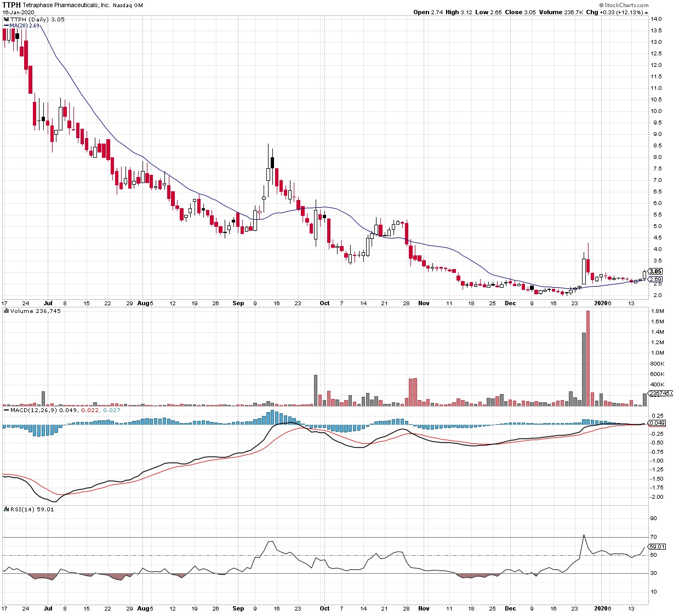This screenshot has width=679, height=616.
Task: Click the Volume bar-chart legend icon
Action: (x=6, y=311)
